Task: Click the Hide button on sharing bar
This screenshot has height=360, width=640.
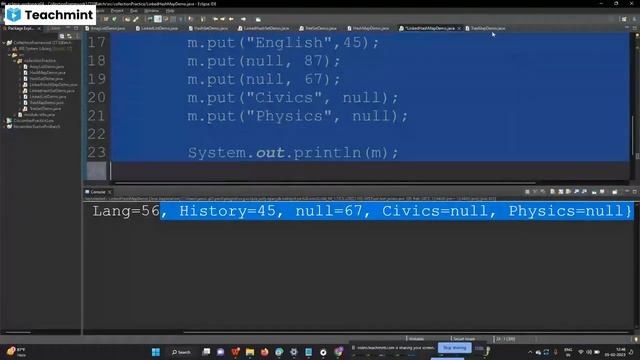Action: point(479,348)
